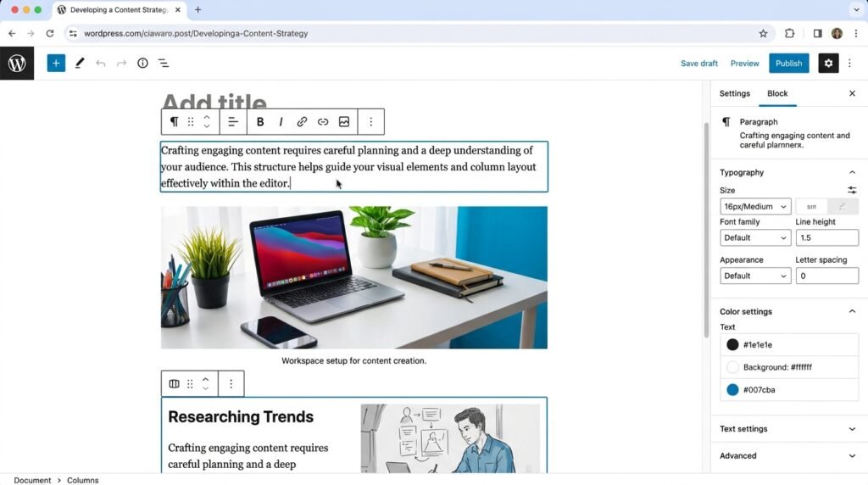Open the list view outline
The width and height of the screenshot is (868, 485).
click(x=164, y=63)
